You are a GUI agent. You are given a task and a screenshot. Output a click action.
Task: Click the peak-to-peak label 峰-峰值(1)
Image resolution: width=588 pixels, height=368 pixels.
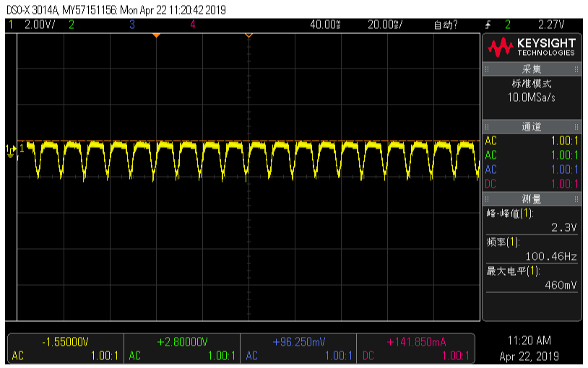click(510, 214)
